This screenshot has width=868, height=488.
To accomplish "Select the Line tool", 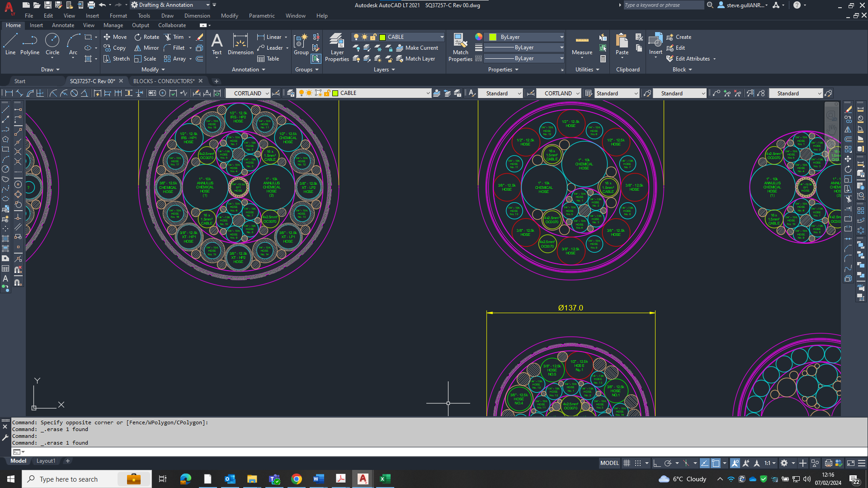I will click(10, 43).
